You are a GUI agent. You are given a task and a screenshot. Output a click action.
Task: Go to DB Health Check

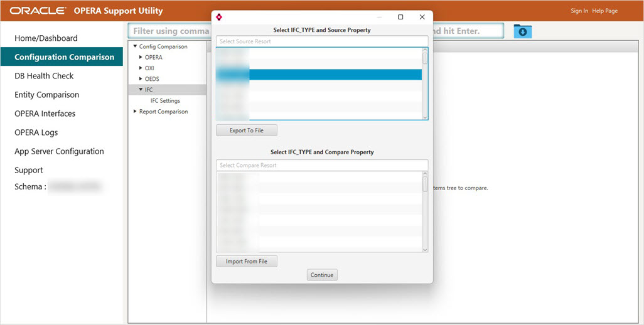coord(44,76)
